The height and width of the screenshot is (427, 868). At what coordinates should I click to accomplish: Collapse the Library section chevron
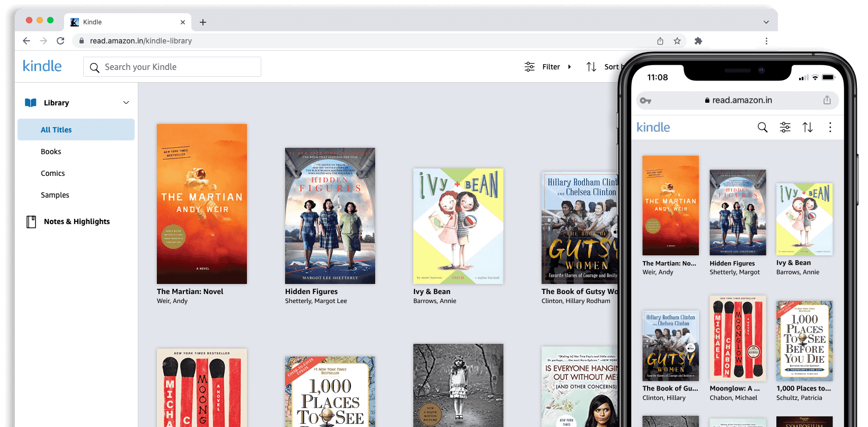[x=126, y=103]
